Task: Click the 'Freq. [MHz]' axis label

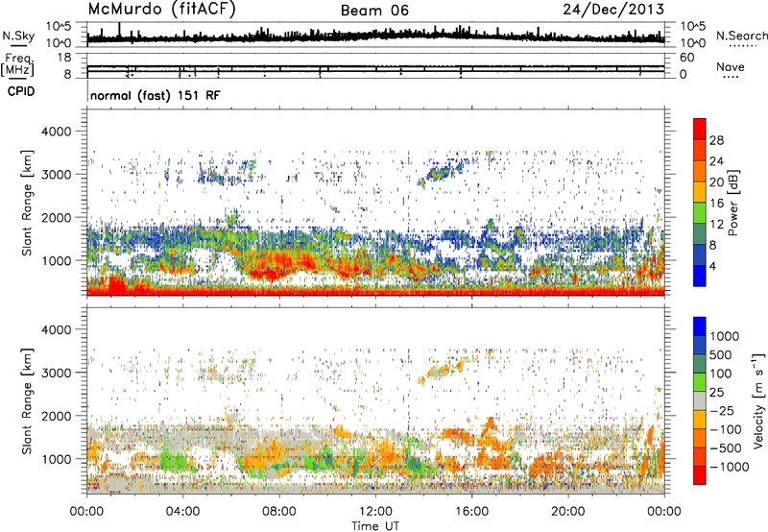Action: (x=18, y=64)
